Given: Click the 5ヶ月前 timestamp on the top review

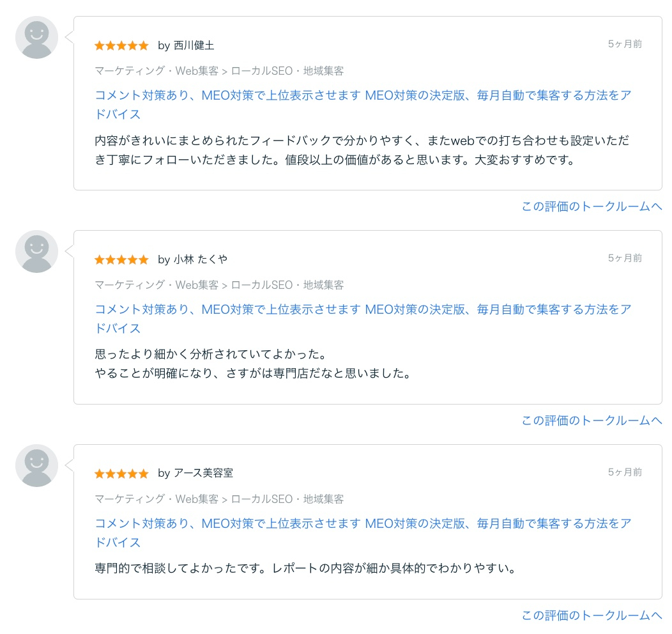Looking at the screenshot, I should tap(624, 44).
